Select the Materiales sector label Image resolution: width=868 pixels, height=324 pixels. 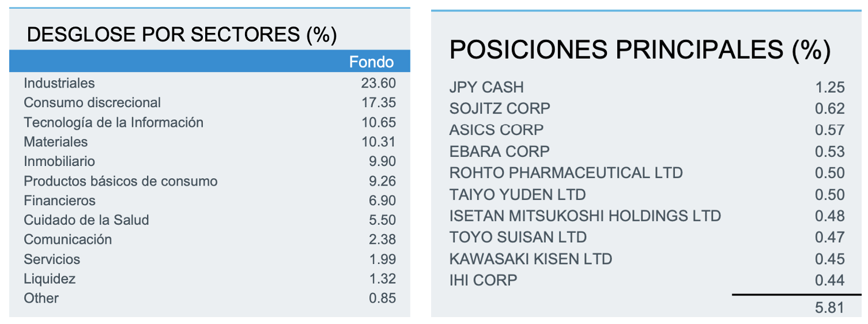click(56, 142)
